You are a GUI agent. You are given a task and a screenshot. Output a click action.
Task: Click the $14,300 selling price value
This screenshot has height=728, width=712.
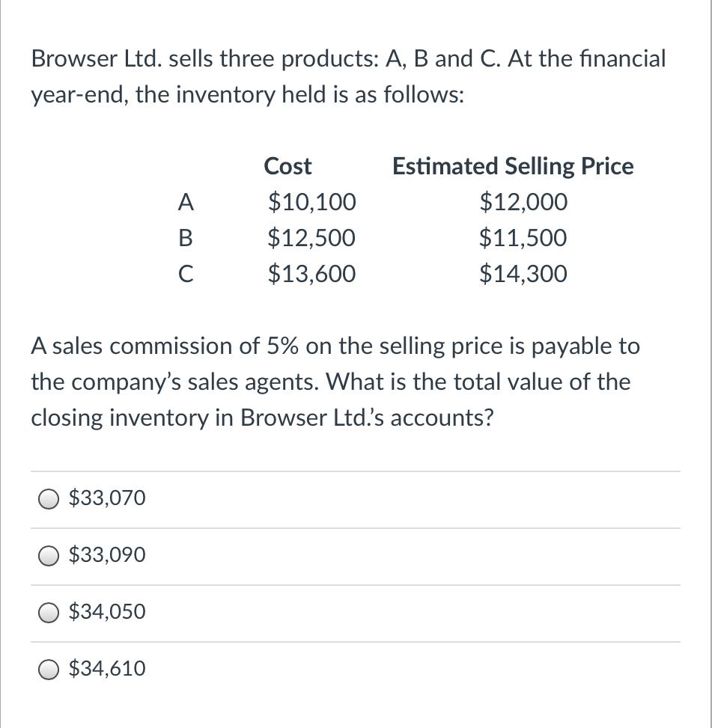click(523, 275)
